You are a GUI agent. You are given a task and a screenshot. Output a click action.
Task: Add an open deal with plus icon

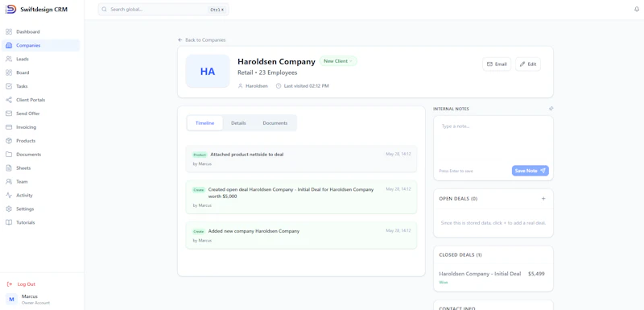[543, 199]
